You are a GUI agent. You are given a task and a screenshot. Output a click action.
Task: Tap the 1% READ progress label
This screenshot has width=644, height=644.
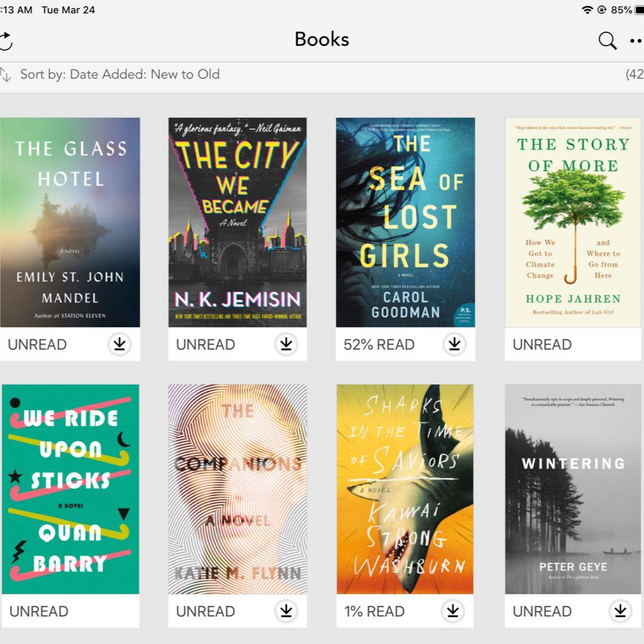pyautogui.click(x=374, y=612)
